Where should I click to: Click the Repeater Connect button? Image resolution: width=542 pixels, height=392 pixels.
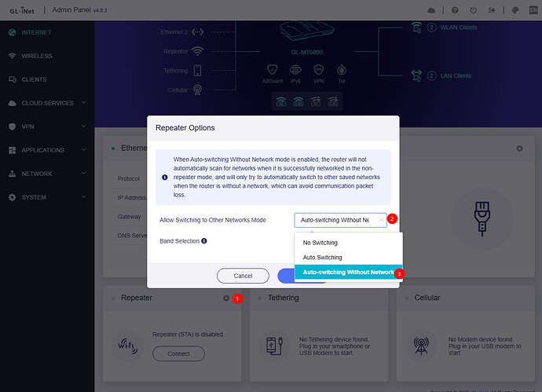(x=178, y=354)
